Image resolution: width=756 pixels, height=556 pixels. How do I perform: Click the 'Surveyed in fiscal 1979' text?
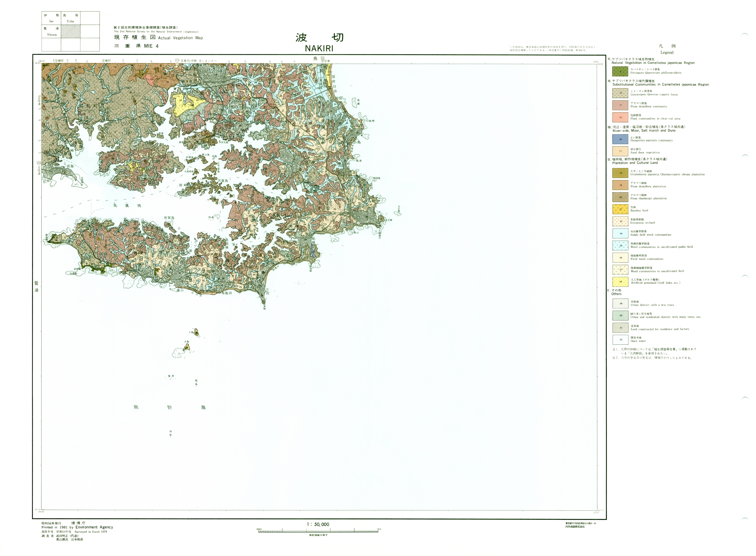click(x=90, y=532)
